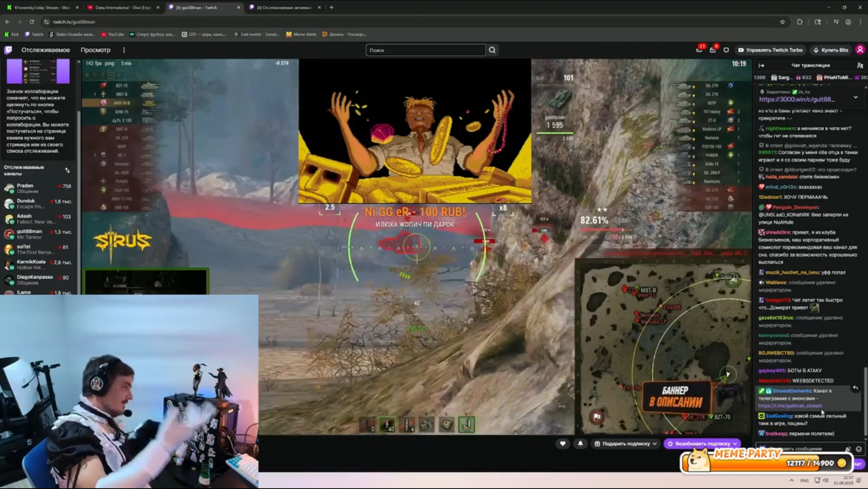The width and height of the screenshot is (868, 489).
Task: Open the Отслеживаемое navigation item
Action: tap(46, 50)
